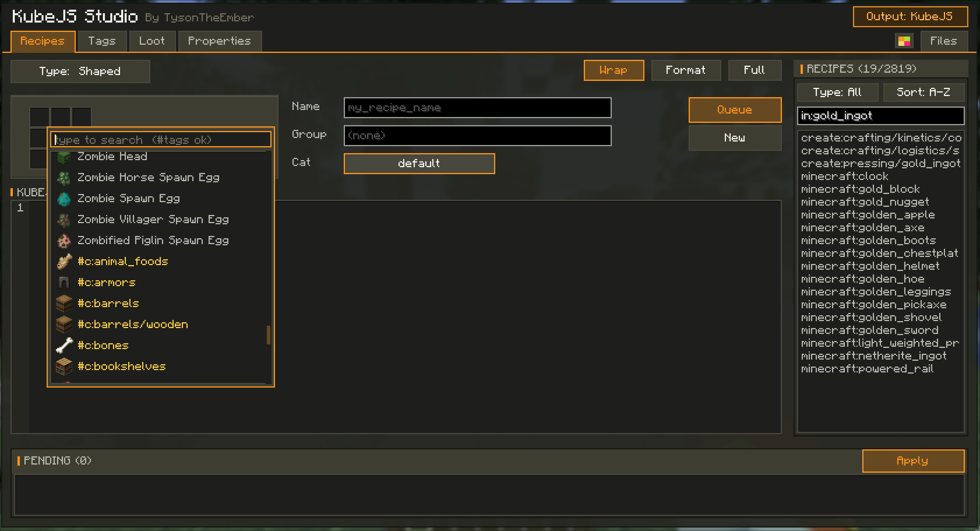This screenshot has height=531, width=980.
Task: Open the minecraft:powered_rail recipe
Action: [881, 369]
